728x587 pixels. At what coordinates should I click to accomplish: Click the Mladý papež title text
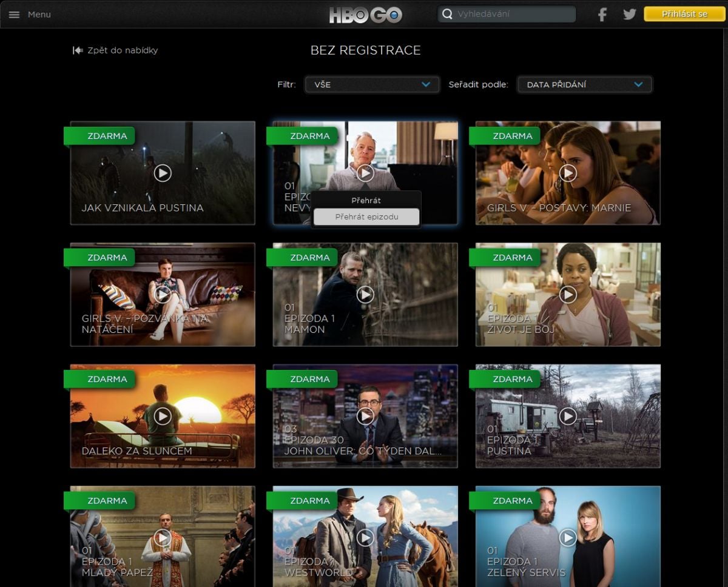(x=117, y=572)
